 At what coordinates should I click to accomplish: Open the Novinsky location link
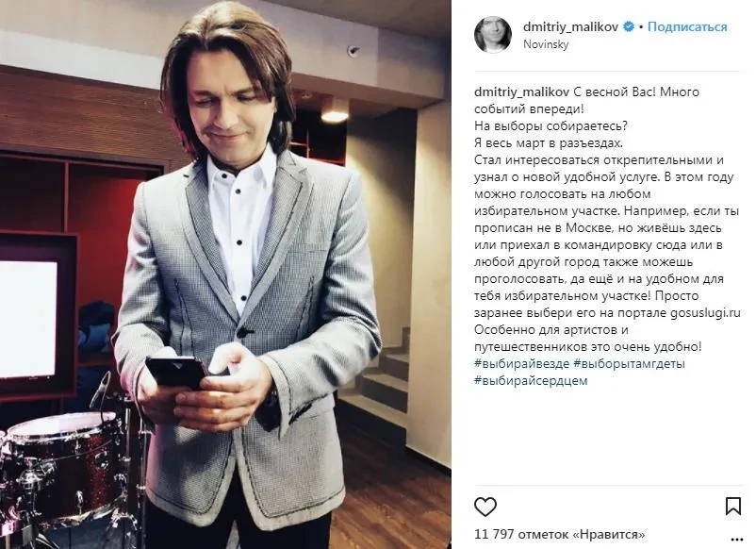tap(546, 44)
